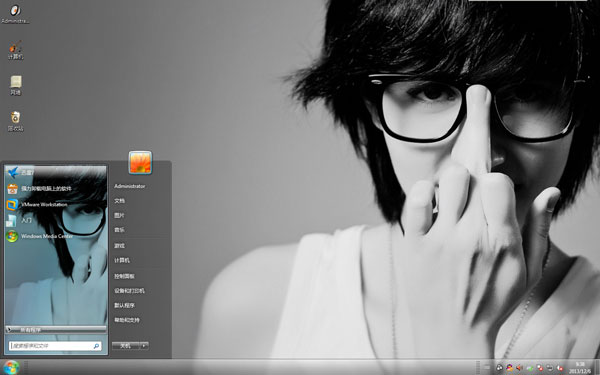Screen dimensions: 600x375
Task: Click the magnifier icon in search box
Action: pyautogui.click(x=96, y=346)
